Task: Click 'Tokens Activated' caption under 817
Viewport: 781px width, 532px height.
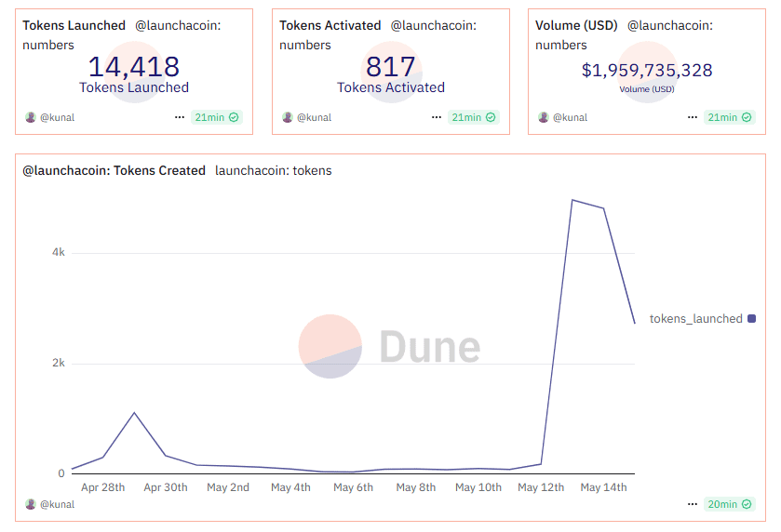Action: (391, 87)
